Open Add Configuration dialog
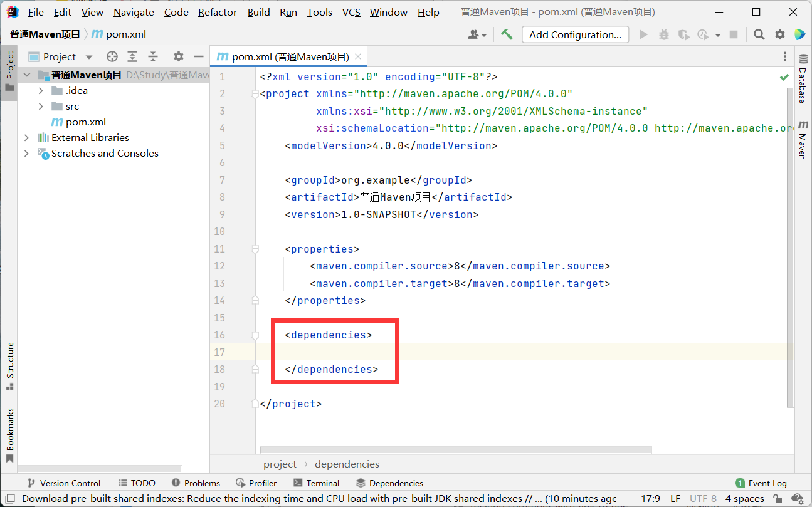Screen dimensions: 812x507 pyautogui.click(x=575, y=34)
